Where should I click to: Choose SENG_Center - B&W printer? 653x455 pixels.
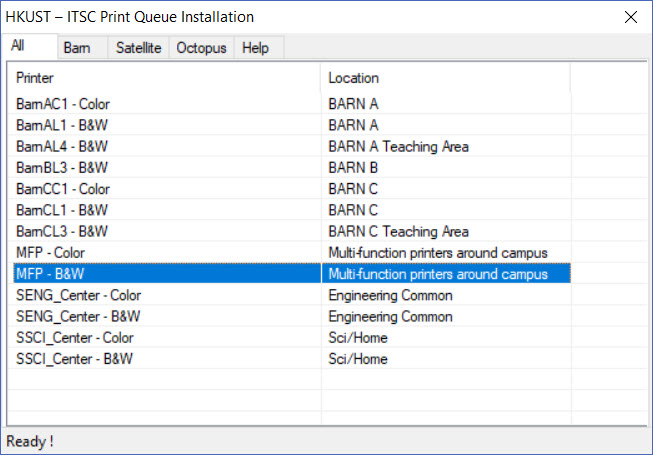78,316
